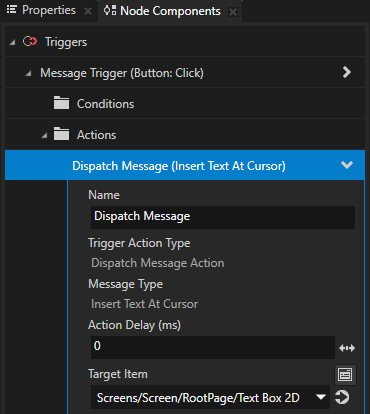Screen dimensions: 370x414
Task: Close the Properties tab
Action: pyautogui.click(x=88, y=11)
